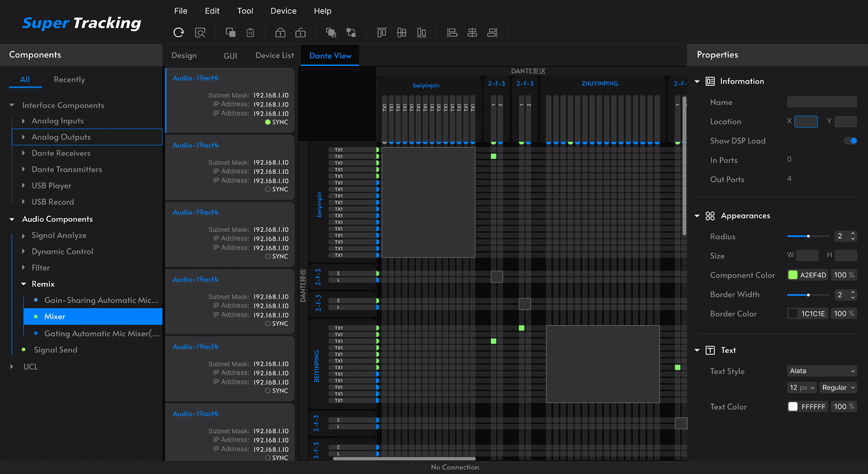Click the align horizontal centers icon
The width and height of the screenshot is (868, 474).
(x=472, y=33)
